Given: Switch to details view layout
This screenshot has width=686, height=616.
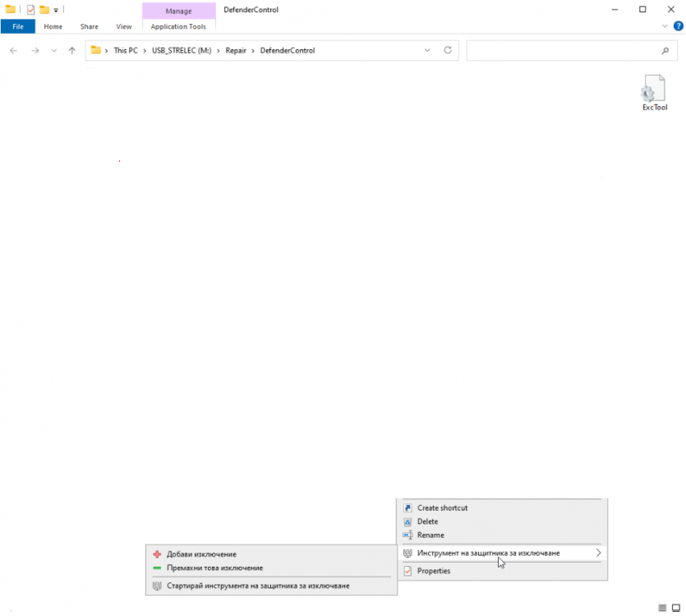Looking at the screenshot, I should coord(662,608).
